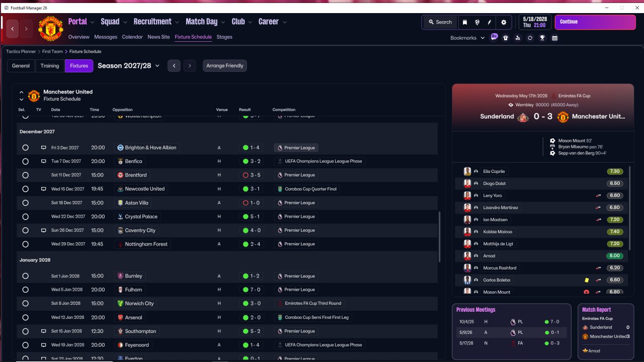This screenshot has height=362, width=644.
Task: Click the Brighton & Hove Albion club badge
Action: pos(120,148)
